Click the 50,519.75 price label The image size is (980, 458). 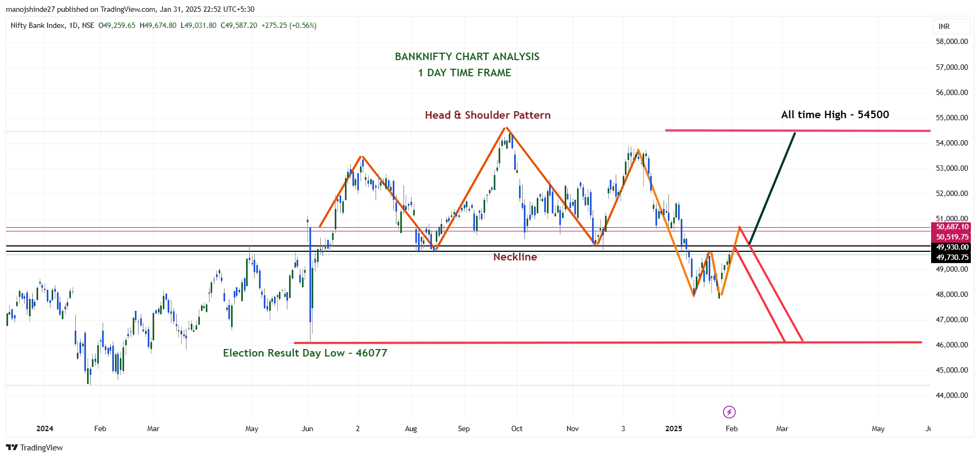coord(952,237)
